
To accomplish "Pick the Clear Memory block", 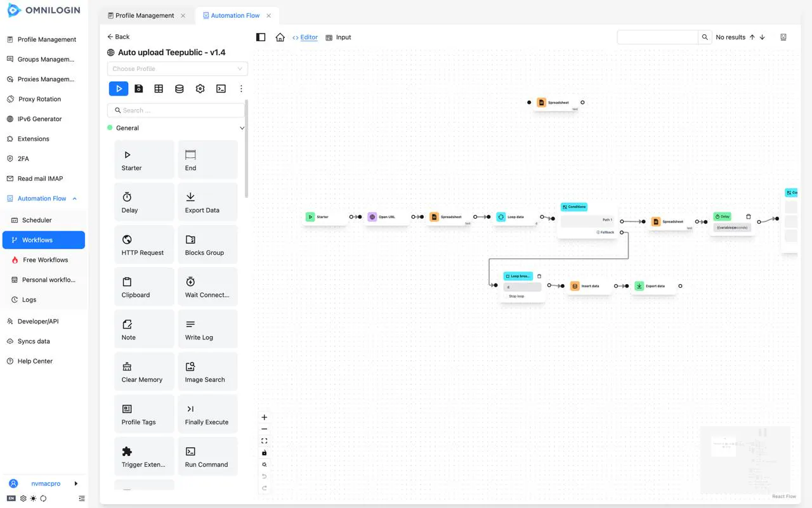I will (x=144, y=372).
